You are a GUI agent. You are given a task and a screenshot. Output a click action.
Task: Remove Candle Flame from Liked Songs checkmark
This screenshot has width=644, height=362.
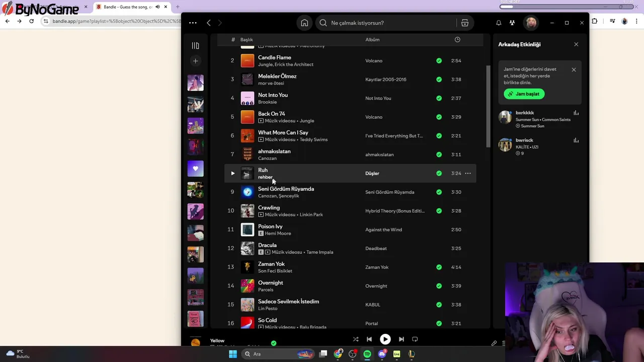[439, 61]
